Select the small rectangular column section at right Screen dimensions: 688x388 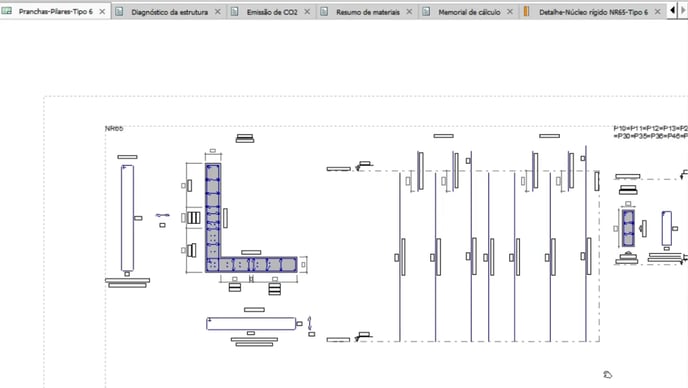(x=628, y=228)
